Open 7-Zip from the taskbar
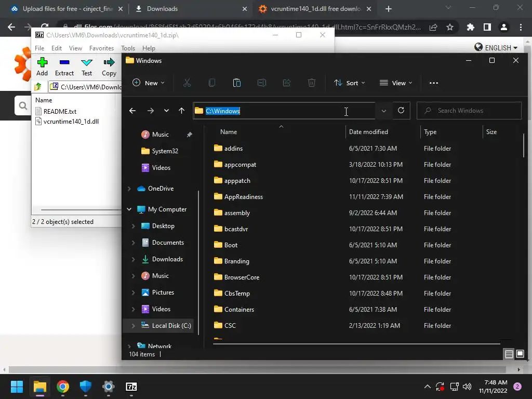Screen dimensions: 532x399 (x=131, y=387)
